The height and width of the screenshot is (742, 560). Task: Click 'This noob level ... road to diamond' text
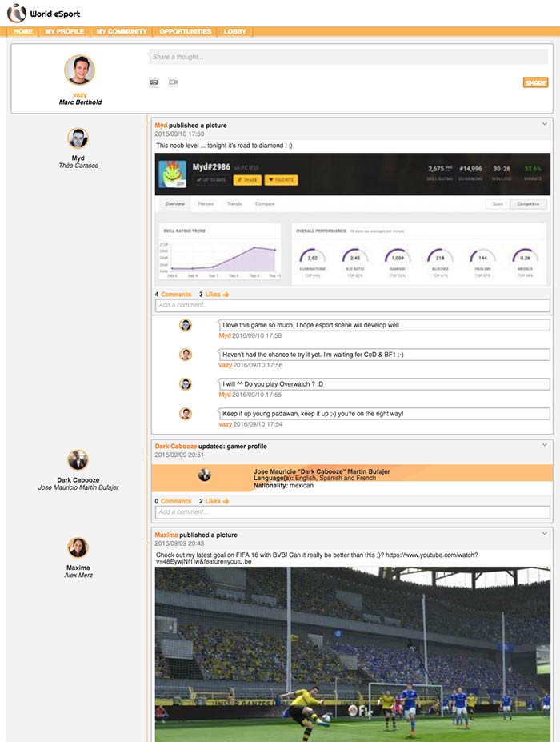[x=224, y=146]
